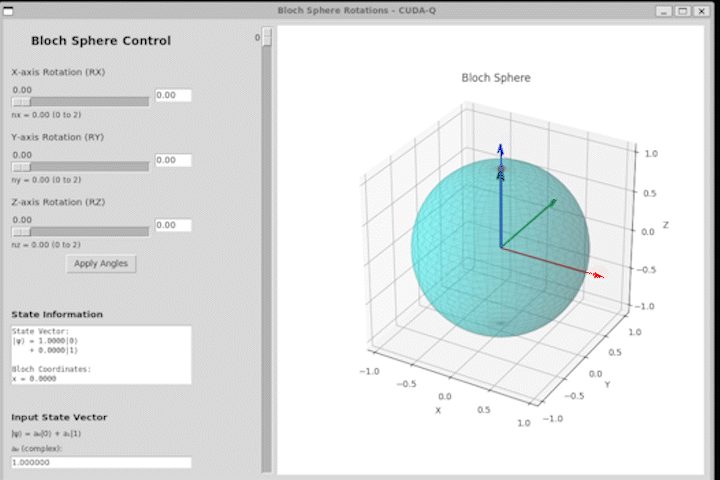Click the green Y-axis arrow tip

[x=553, y=202]
